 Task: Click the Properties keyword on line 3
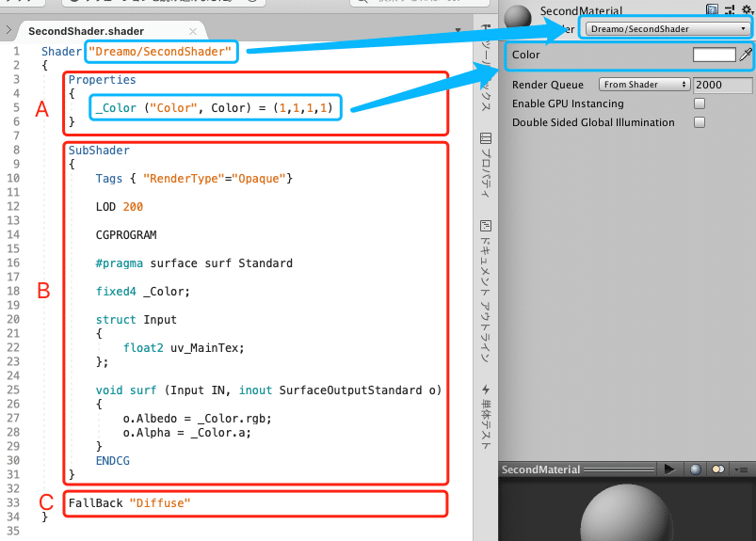coord(103,79)
